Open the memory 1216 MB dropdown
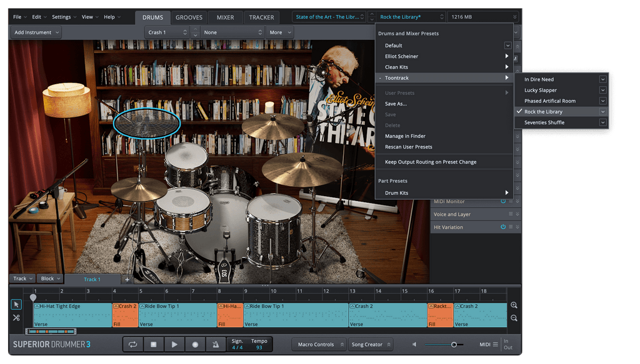Viewport: 640px width, 364px height. (x=483, y=17)
